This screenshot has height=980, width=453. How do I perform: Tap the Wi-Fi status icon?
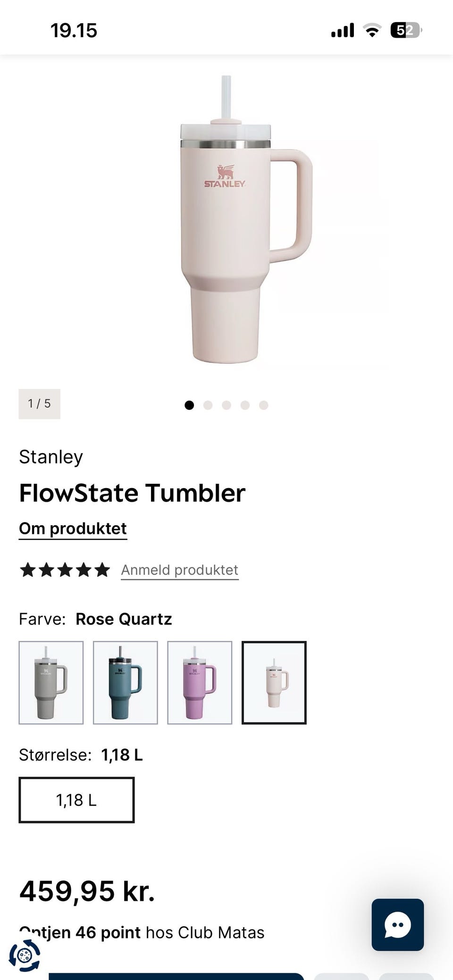click(372, 31)
